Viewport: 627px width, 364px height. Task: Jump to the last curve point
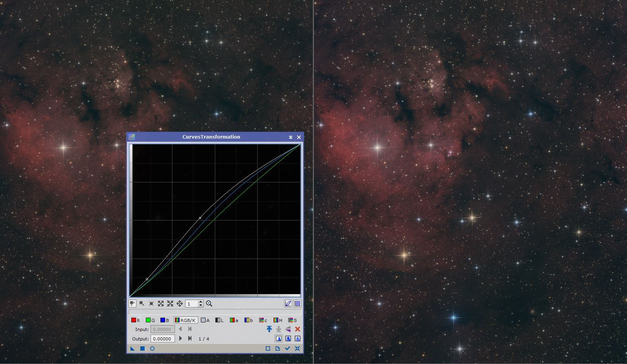point(190,338)
